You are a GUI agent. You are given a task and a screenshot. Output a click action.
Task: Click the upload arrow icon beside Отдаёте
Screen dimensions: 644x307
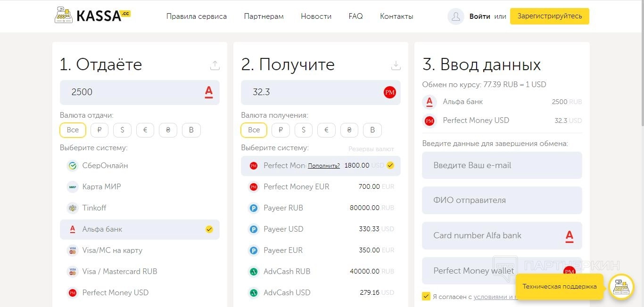(x=215, y=65)
